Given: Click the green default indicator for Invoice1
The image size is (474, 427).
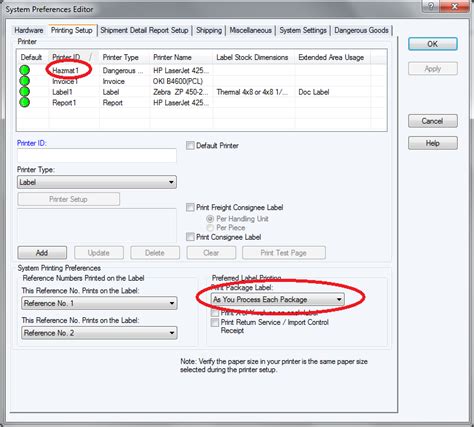Looking at the screenshot, I should tap(25, 81).
